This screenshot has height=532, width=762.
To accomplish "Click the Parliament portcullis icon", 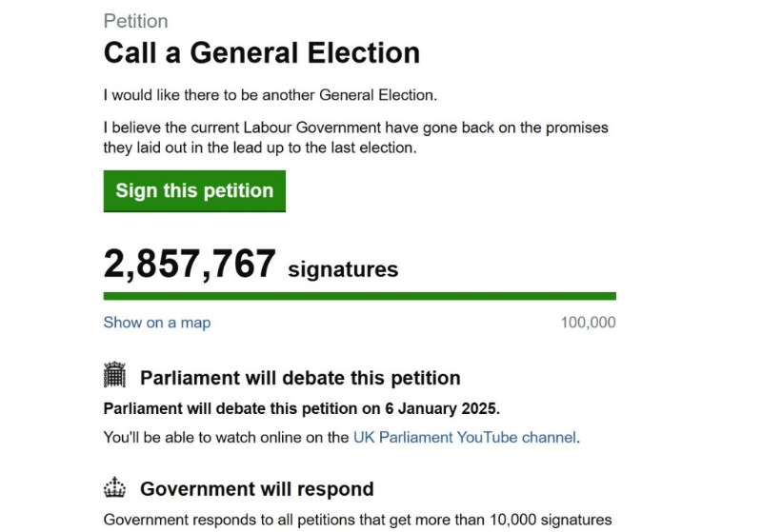I will point(114,377).
